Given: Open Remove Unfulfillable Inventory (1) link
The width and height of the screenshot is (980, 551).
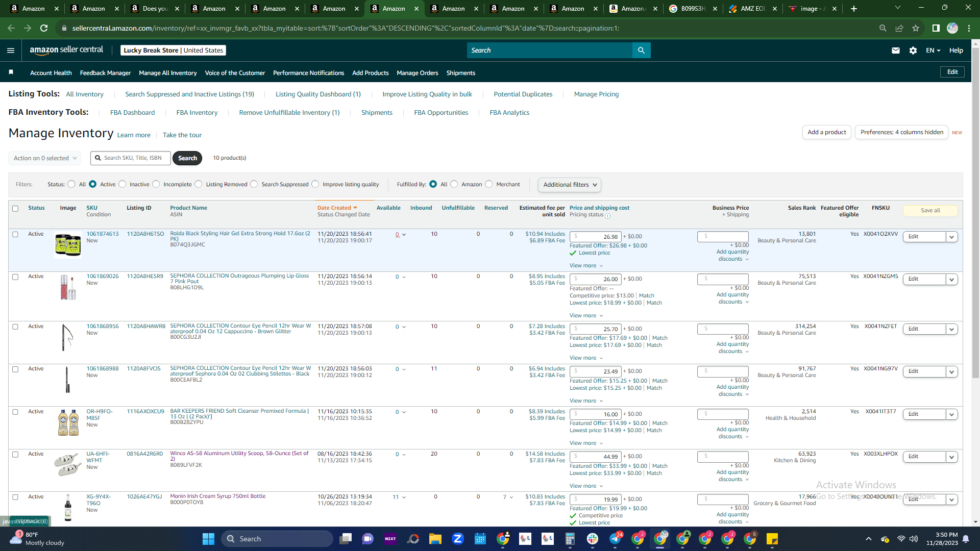Looking at the screenshot, I should 289,113.
